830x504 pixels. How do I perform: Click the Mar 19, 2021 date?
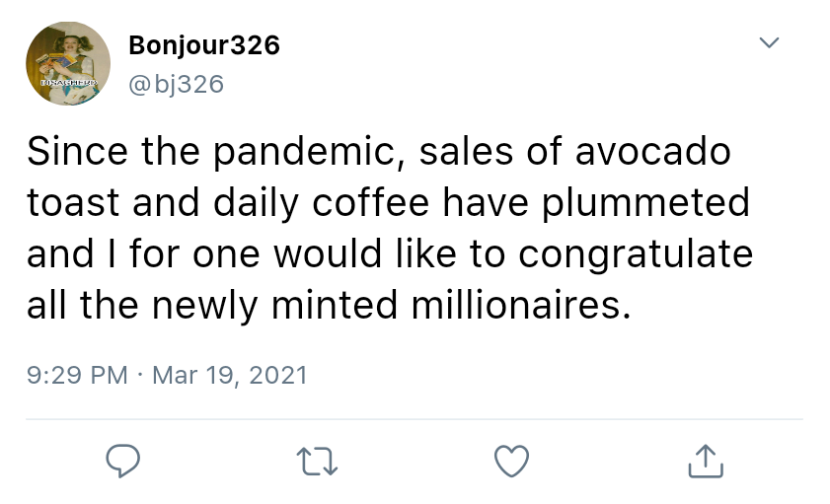(231, 375)
